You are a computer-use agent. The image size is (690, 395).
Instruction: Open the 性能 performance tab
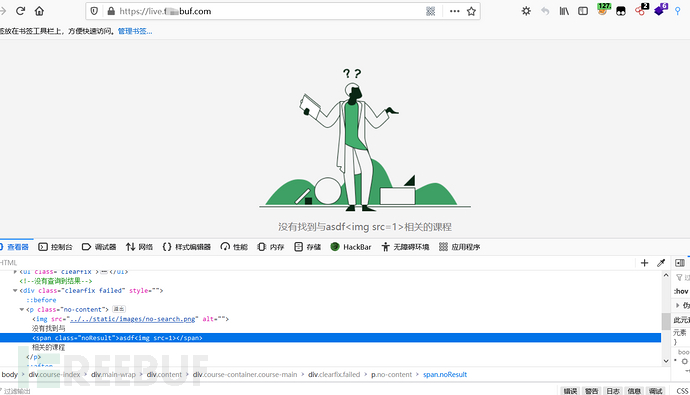pyautogui.click(x=234, y=247)
